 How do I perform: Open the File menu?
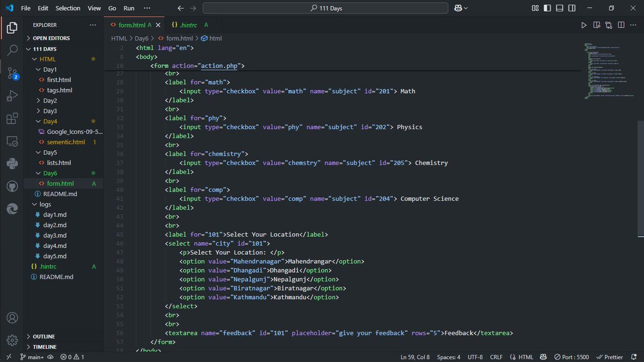coord(26,8)
